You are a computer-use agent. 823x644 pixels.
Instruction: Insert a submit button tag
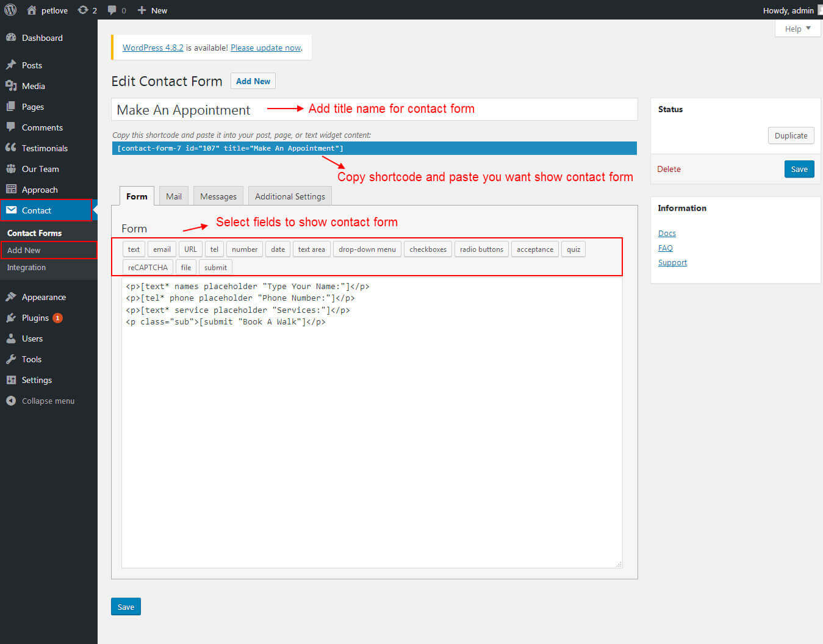click(215, 267)
